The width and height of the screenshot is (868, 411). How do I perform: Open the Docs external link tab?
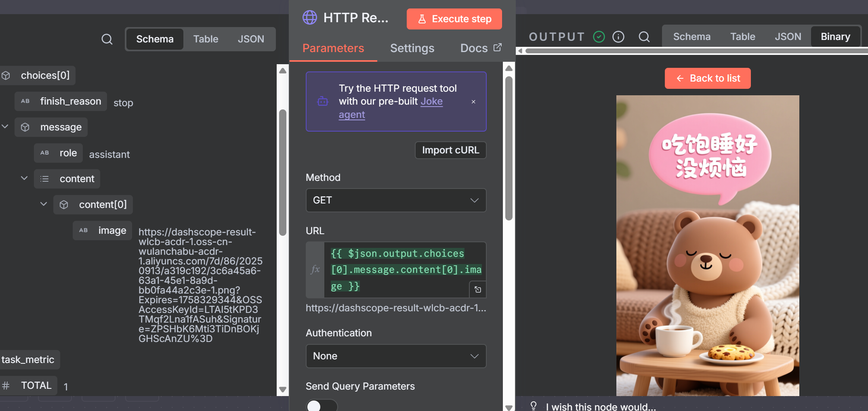[x=481, y=48]
